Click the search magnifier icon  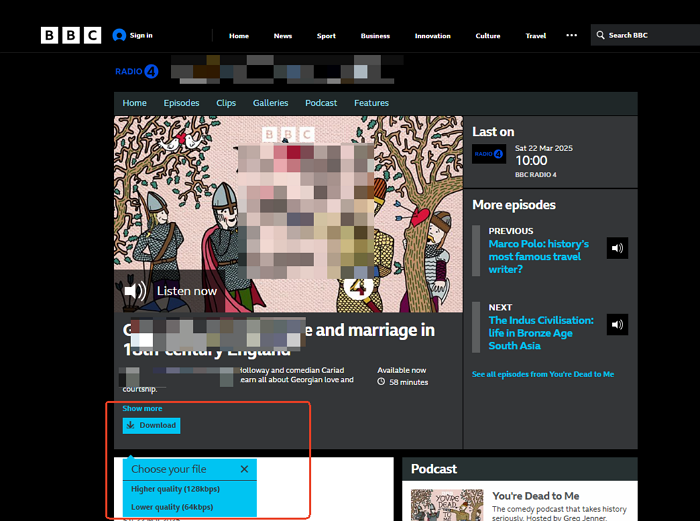pos(600,35)
